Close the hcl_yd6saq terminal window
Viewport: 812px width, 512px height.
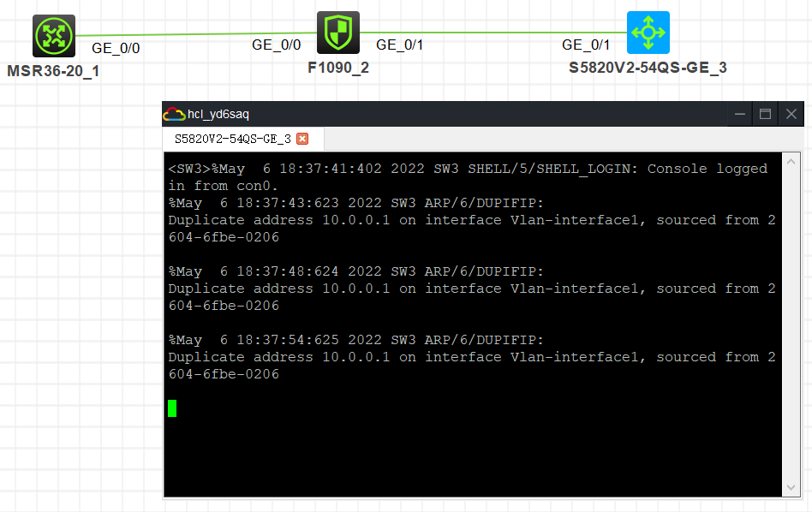click(791, 114)
